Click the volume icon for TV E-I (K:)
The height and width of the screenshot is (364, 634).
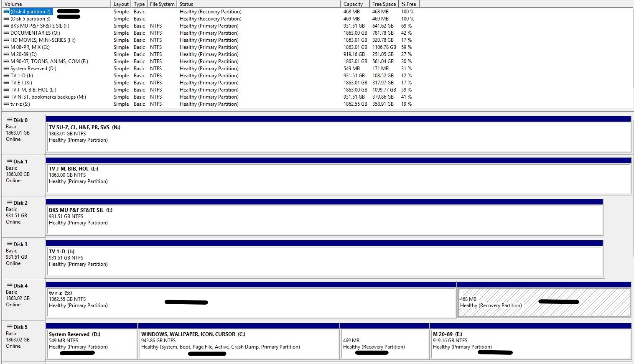[x=6, y=83]
